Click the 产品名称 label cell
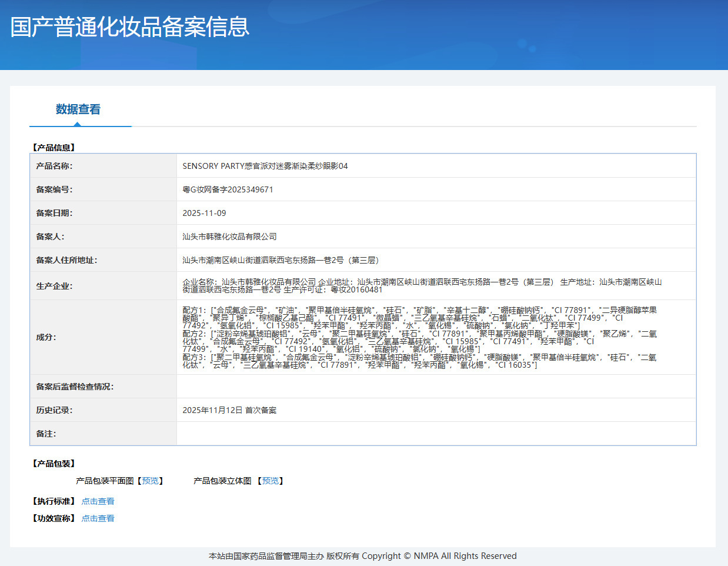The height and width of the screenshot is (566, 728). click(x=103, y=166)
